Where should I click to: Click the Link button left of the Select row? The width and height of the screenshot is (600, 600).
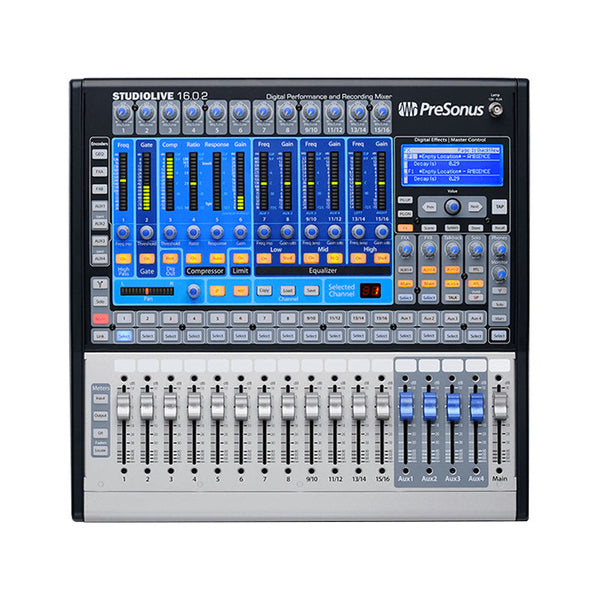(100, 336)
